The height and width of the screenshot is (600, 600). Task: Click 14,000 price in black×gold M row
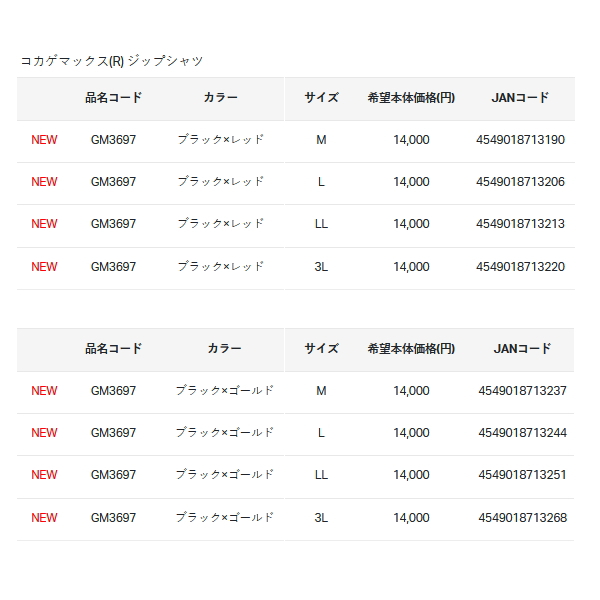[411, 391]
